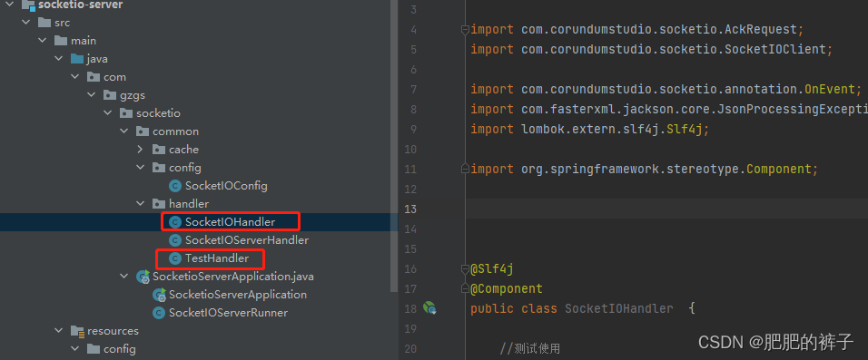Image resolution: width=868 pixels, height=360 pixels.
Task: Click the SocketIOServerRunner class icon
Action: [160, 313]
